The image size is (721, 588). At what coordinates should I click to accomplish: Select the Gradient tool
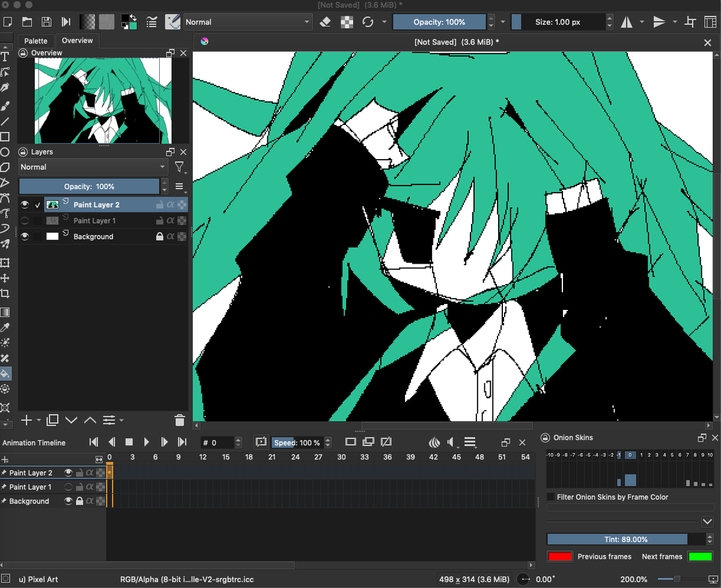(5, 312)
